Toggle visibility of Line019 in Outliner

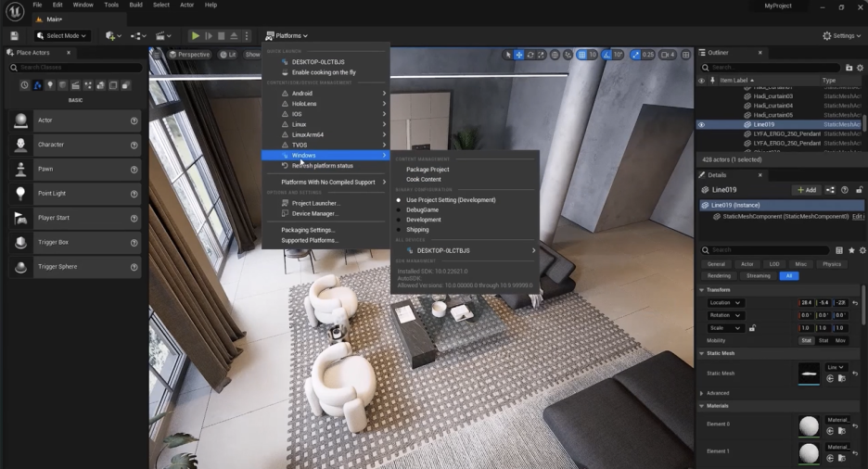[x=701, y=125]
